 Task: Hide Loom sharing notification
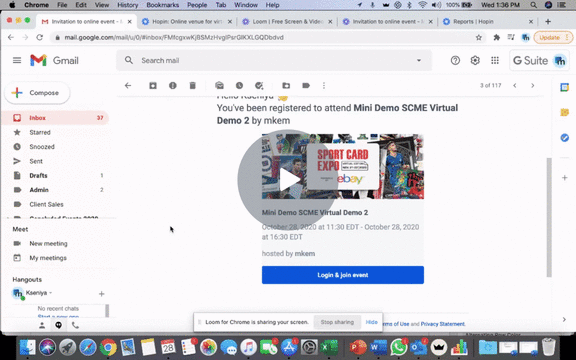tap(371, 322)
